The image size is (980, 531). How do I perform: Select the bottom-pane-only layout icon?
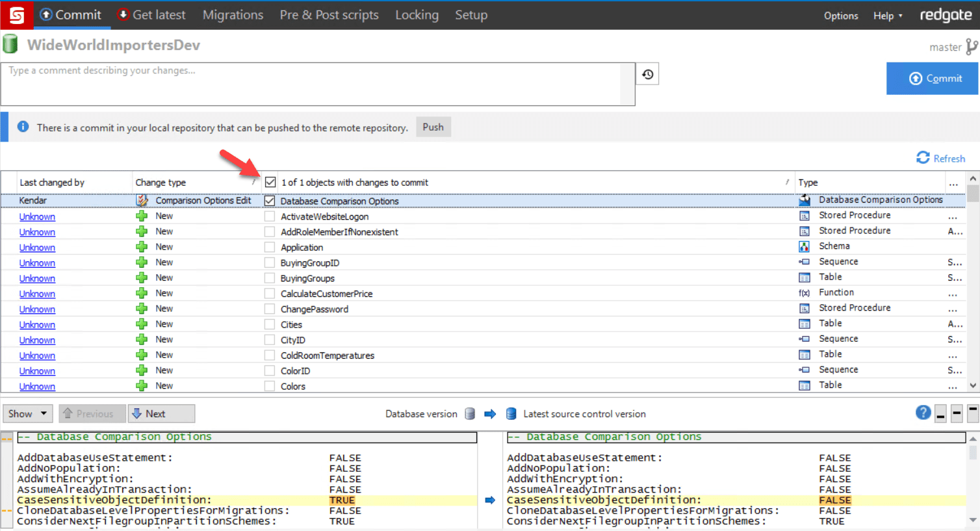pyautogui.click(x=972, y=413)
